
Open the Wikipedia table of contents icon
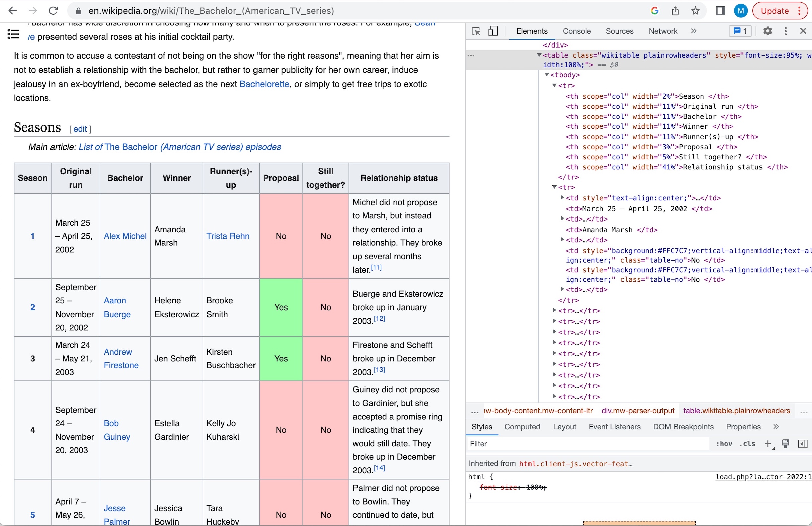[x=13, y=34]
